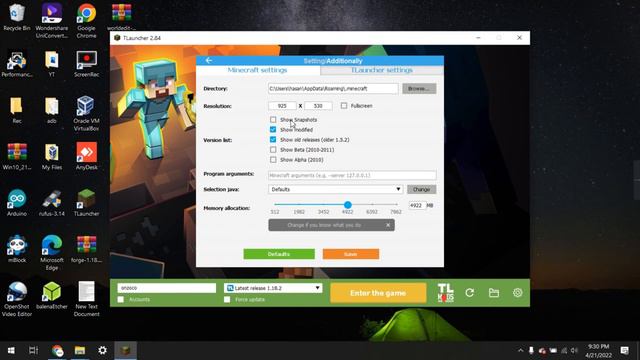Dismiss the 'Change if you know' hint

388,225
